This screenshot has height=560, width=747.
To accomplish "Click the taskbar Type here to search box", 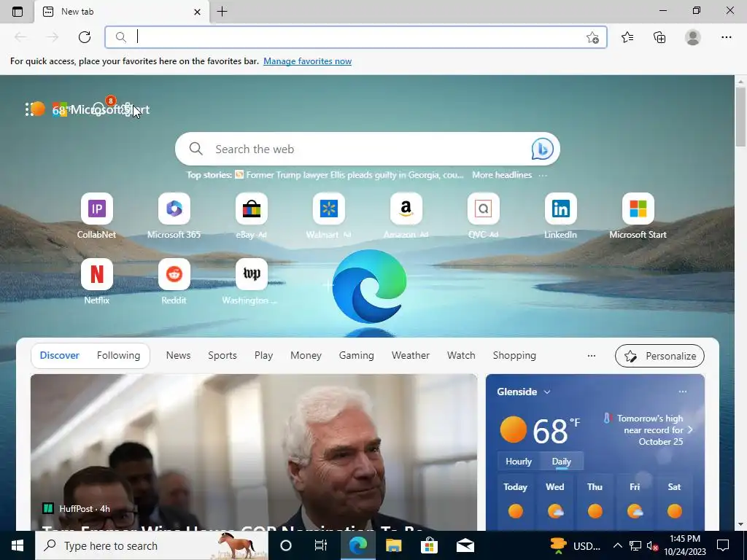I will coord(152,545).
